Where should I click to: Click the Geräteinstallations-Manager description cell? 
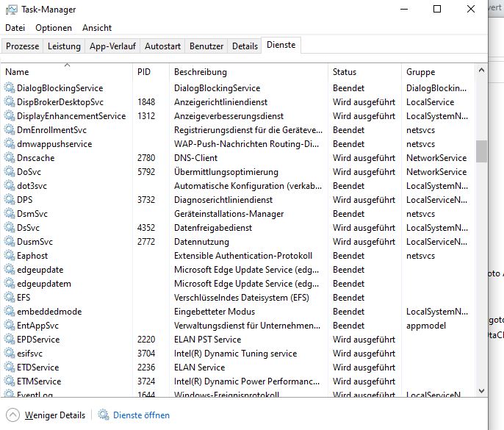[229, 214]
